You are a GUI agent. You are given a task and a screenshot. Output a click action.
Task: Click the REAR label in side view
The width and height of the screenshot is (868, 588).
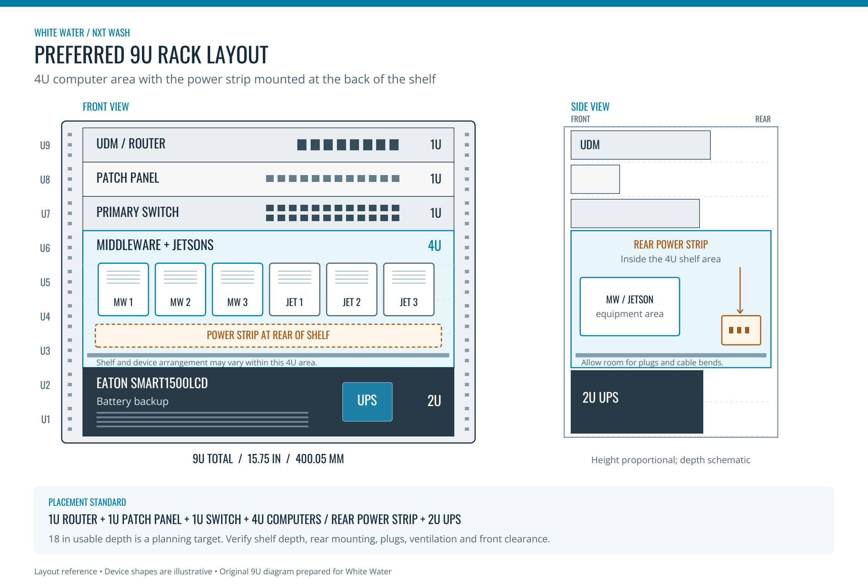763,119
